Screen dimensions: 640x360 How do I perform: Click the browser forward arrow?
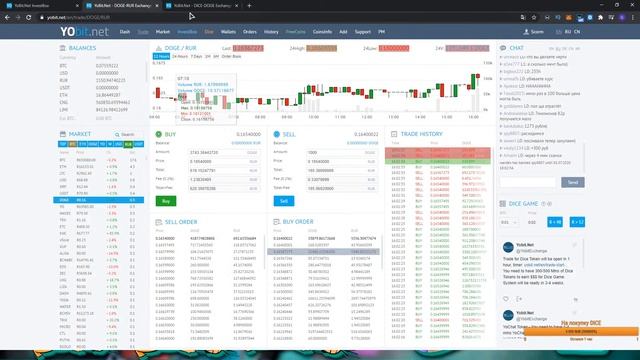18,18
